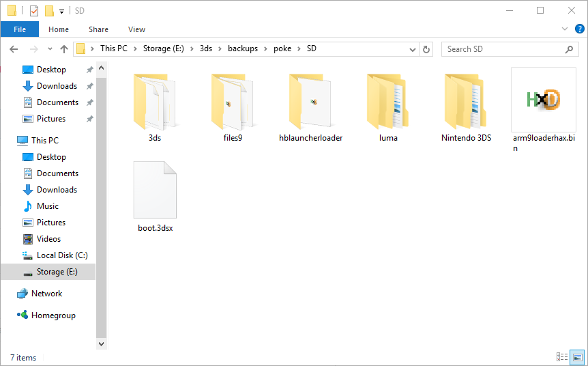Go back with the Back arrow
The image size is (588, 366).
click(x=14, y=49)
